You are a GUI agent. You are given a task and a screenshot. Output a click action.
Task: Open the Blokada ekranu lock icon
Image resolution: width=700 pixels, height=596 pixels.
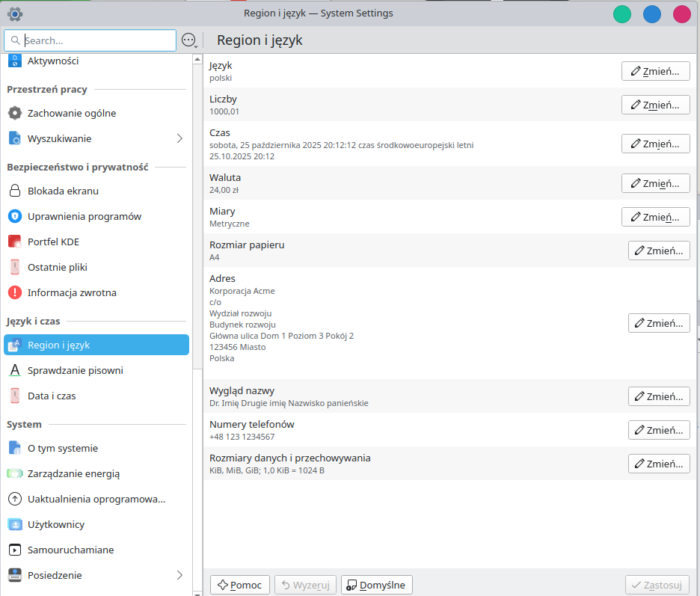point(14,191)
